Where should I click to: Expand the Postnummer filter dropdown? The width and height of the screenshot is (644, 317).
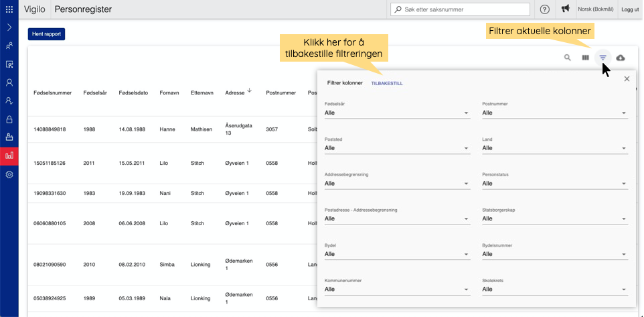point(555,113)
